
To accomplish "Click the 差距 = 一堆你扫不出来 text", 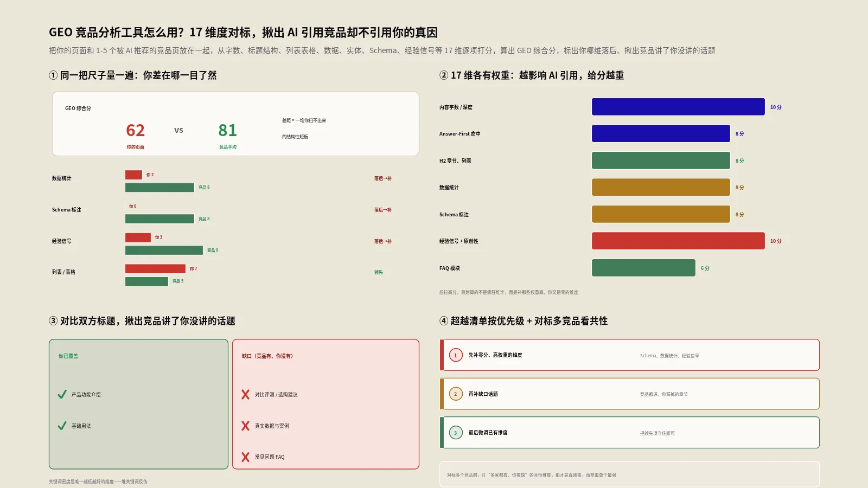I will tap(304, 120).
